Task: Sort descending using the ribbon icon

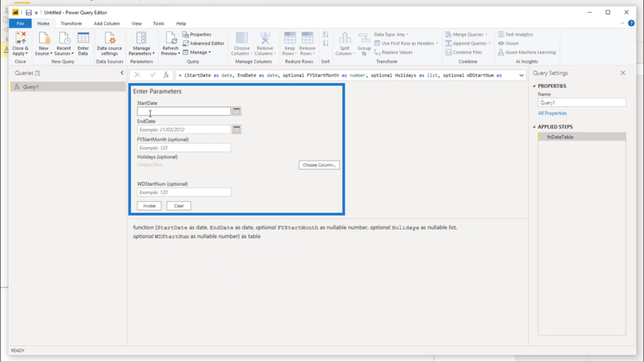Action: [x=325, y=43]
